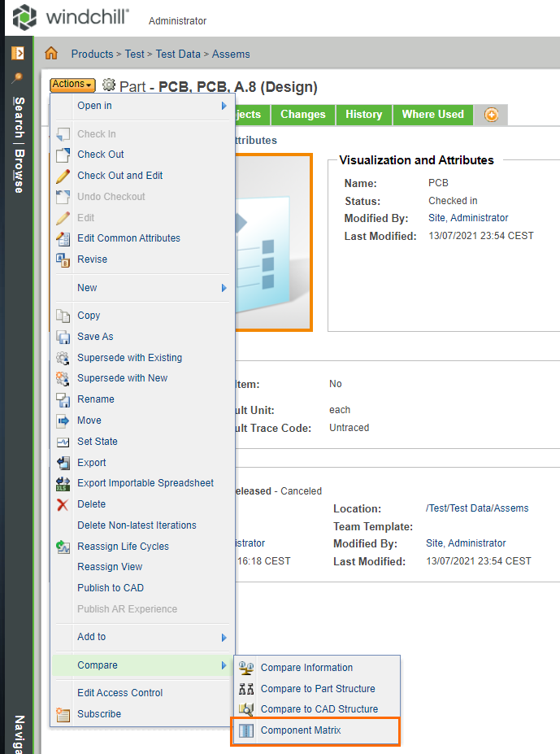
Task: Click the Supersede with New icon
Action: (63, 378)
